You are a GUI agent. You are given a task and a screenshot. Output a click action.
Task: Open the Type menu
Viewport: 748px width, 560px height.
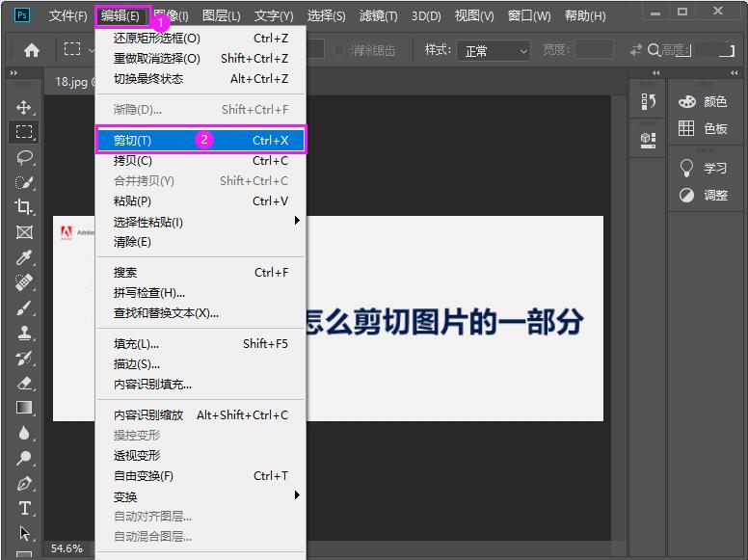click(274, 15)
